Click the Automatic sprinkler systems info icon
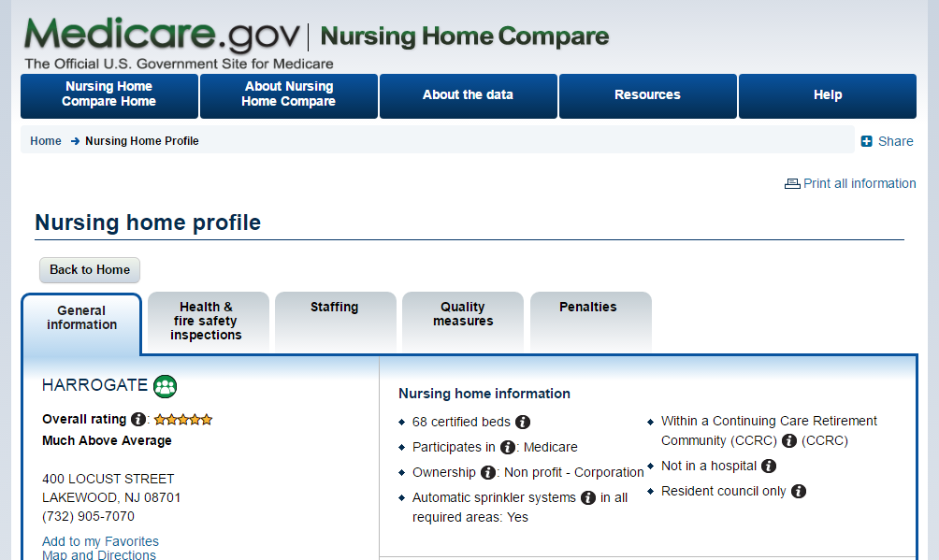This screenshot has width=939, height=560. [x=588, y=497]
